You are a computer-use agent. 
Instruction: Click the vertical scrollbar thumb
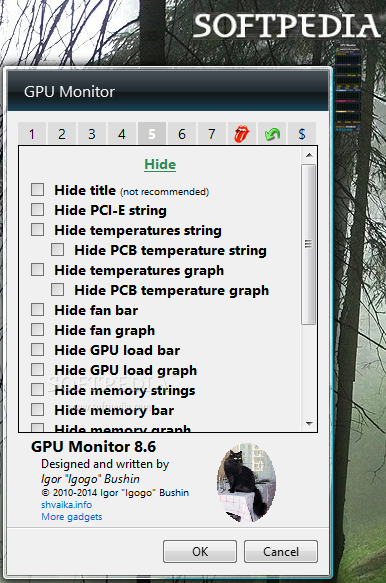click(309, 244)
